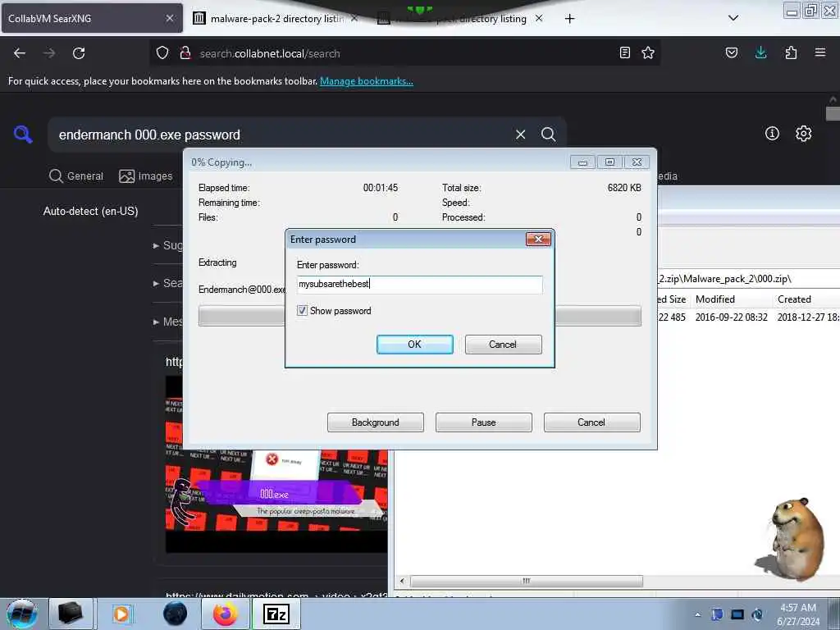
Task: Open the Auto-detect (en-US) language selector
Action: 90,211
